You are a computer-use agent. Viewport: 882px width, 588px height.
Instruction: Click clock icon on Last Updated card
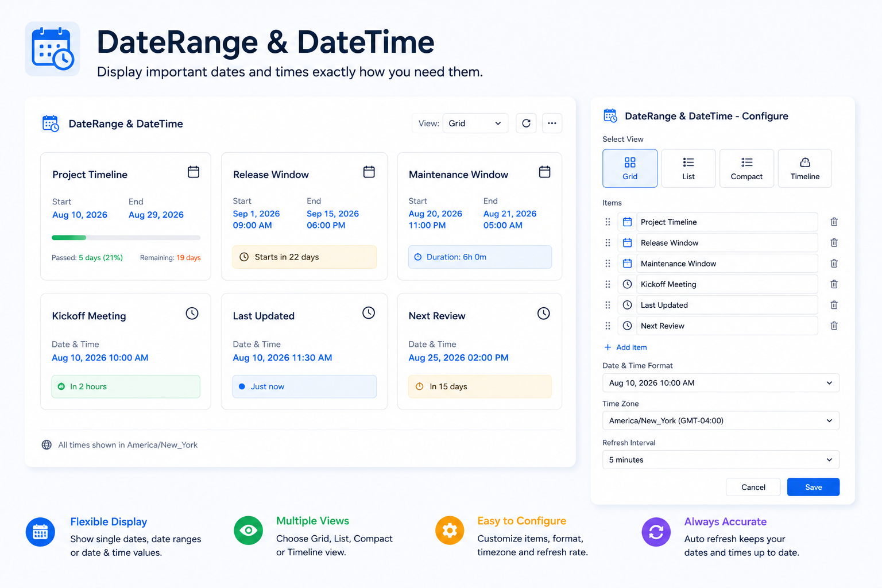[369, 312]
